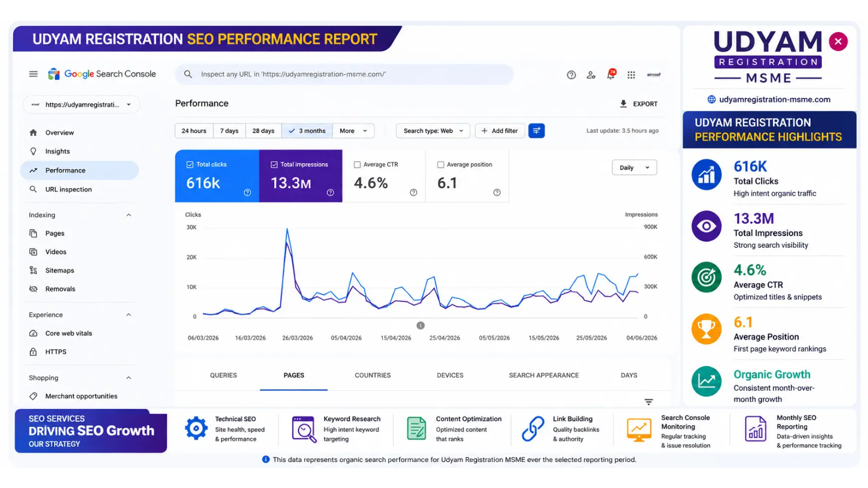Toggle the Total clicks checkbox

(190, 165)
